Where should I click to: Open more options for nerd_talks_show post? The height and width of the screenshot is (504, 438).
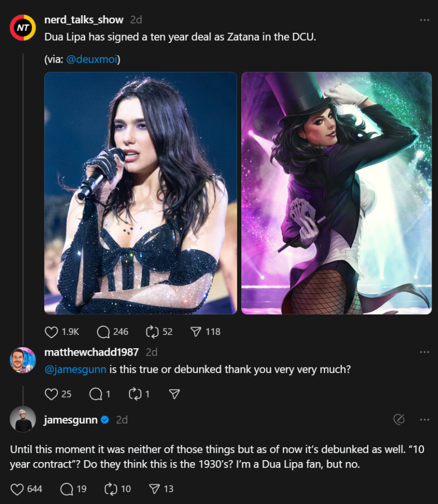[x=424, y=20]
